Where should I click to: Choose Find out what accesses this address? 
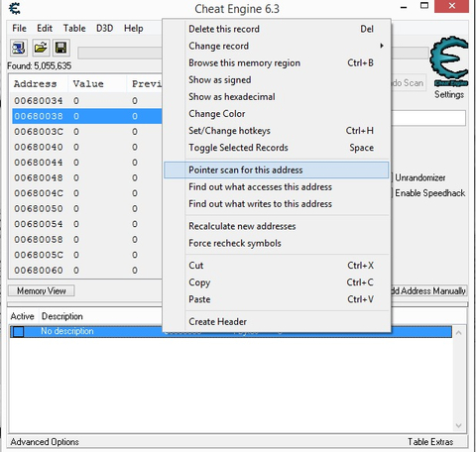(x=277, y=187)
